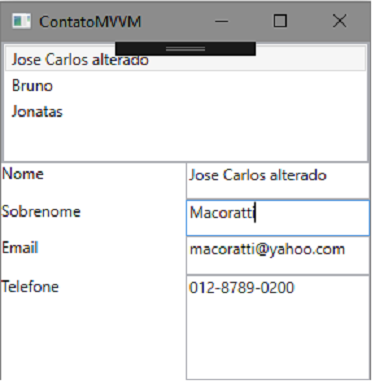Choose Jonatas from the contact list
Screen dimensions: 375x384
(186, 111)
